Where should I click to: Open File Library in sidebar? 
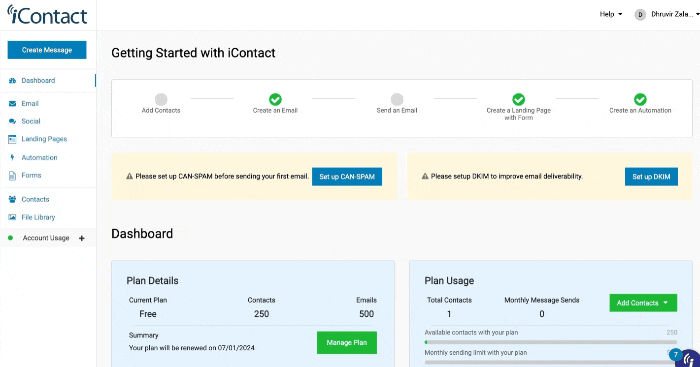38,217
